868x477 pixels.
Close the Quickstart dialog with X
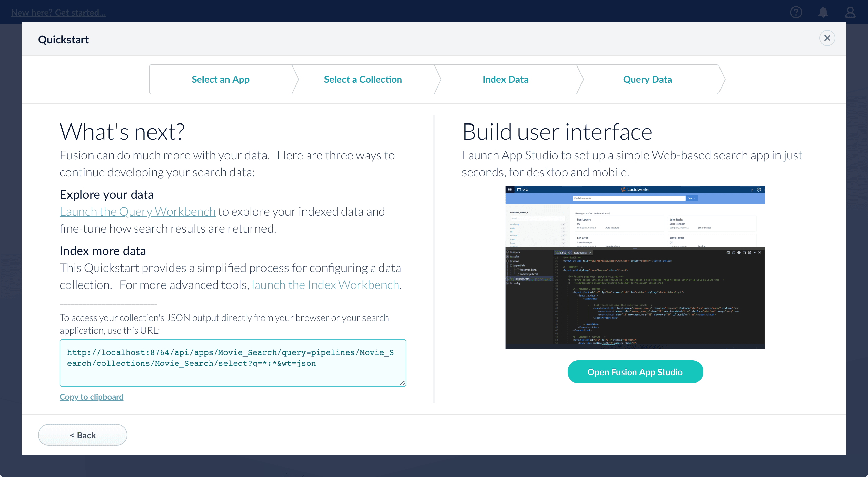(x=827, y=38)
